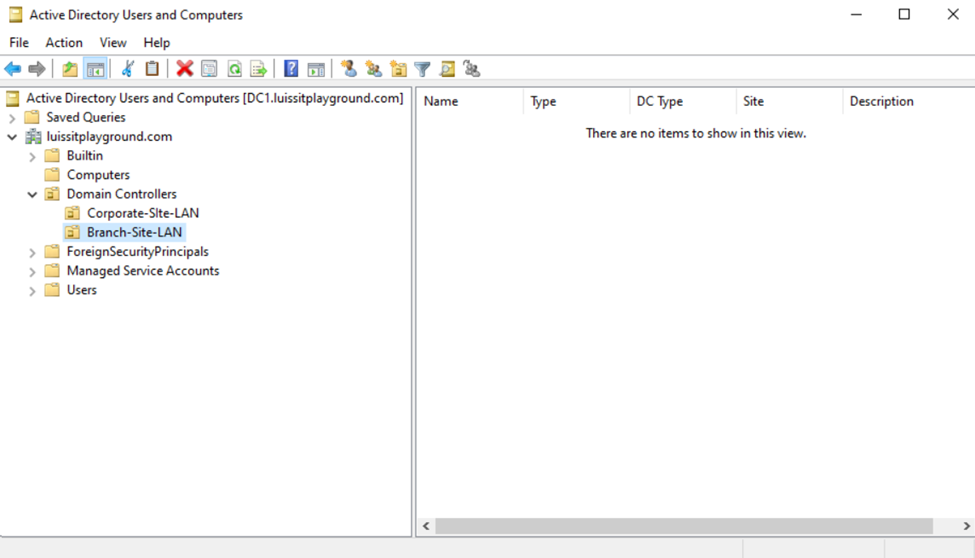Select the Builtin folder
Screen dimensions: 975x558
point(85,156)
